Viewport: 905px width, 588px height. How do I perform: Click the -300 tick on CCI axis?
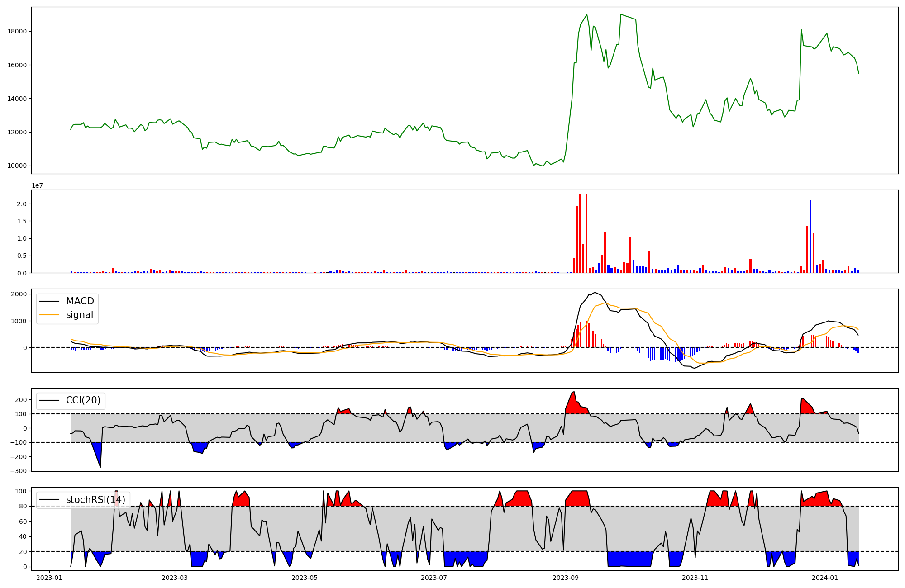pos(18,471)
